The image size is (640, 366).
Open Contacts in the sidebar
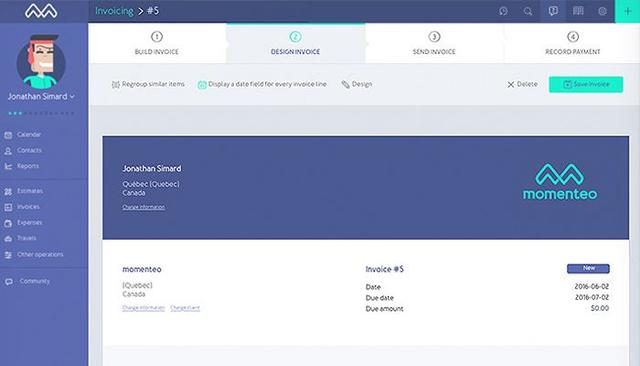29,150
